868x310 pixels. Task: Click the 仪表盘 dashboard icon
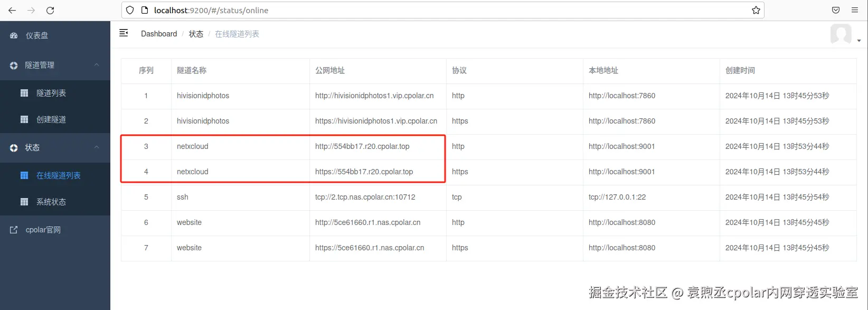(14, 35)
